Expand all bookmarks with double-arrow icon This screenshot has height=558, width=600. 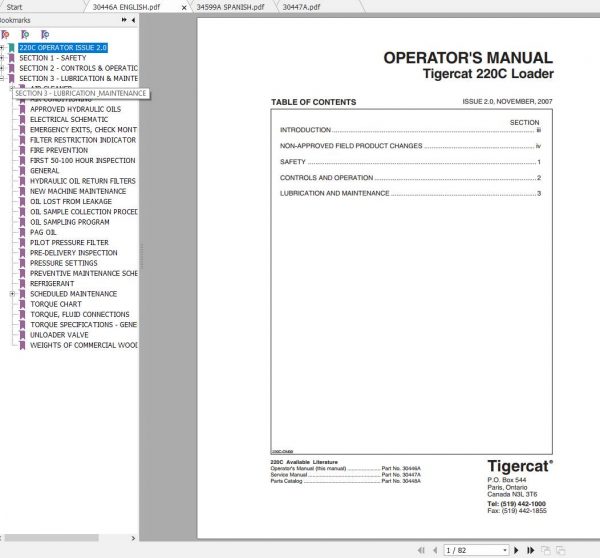[124, 20]
